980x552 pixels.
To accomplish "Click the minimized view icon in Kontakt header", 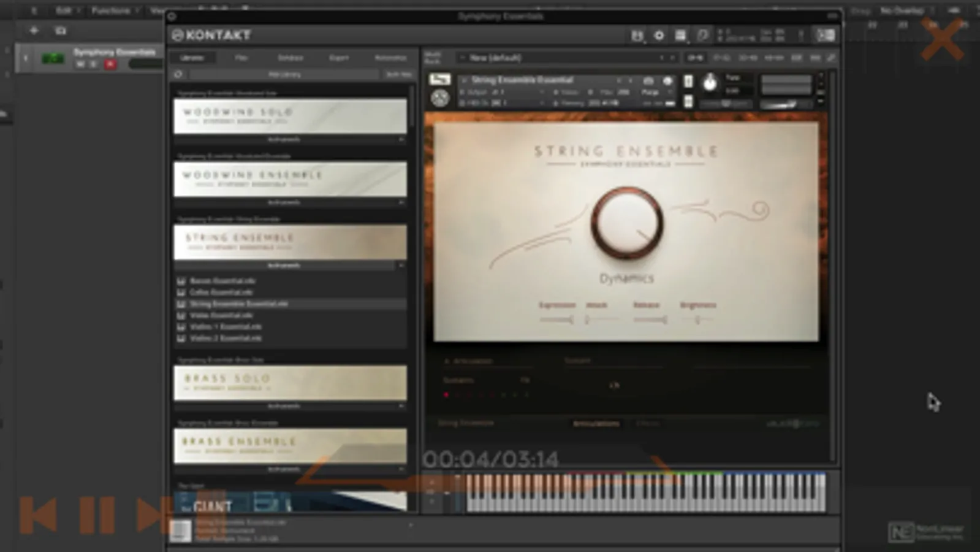I will [x=702, y=36].
